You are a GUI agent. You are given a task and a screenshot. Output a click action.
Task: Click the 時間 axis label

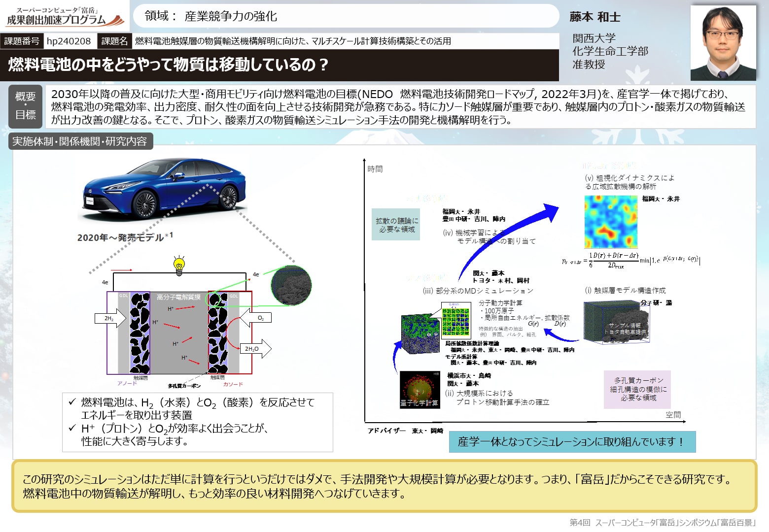point(375,169)
